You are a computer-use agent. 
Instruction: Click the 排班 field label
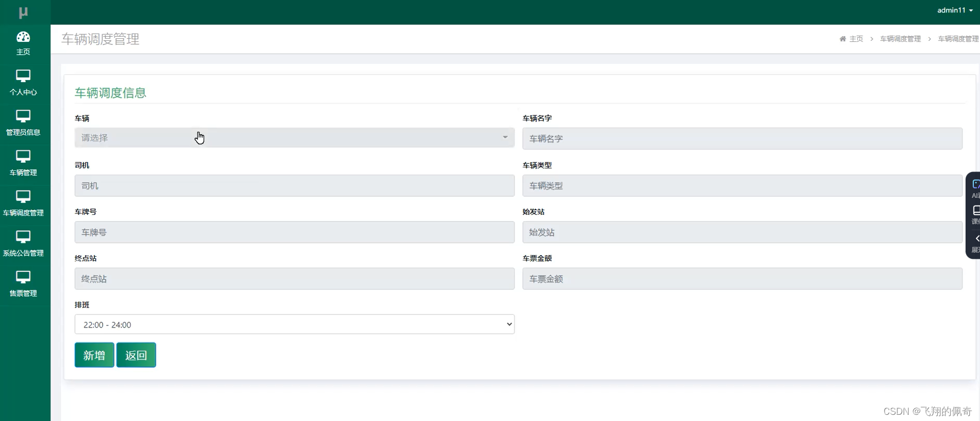click(x=82, y=305)
